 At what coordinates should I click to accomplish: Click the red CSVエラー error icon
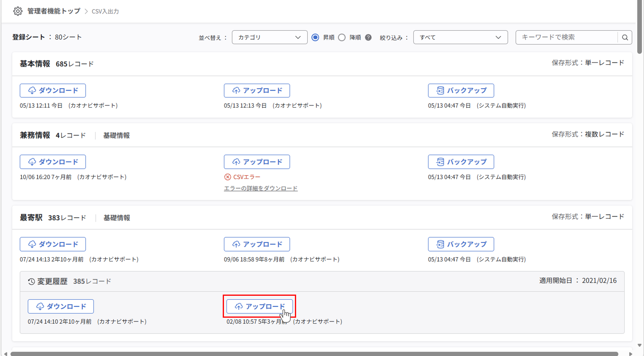point(227,177)
